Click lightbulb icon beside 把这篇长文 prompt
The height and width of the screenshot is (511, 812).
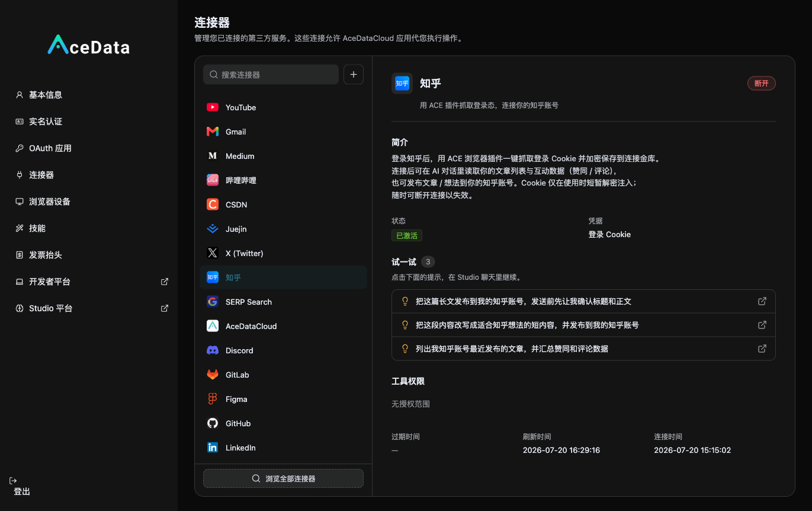[x=405, y=301]
